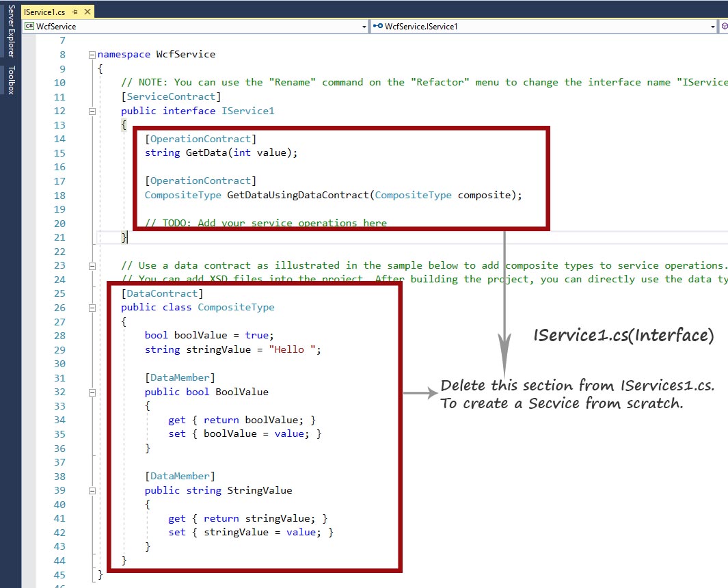
Task: Click the first DataMember attribute on line 31
Action: click(180, 377)
